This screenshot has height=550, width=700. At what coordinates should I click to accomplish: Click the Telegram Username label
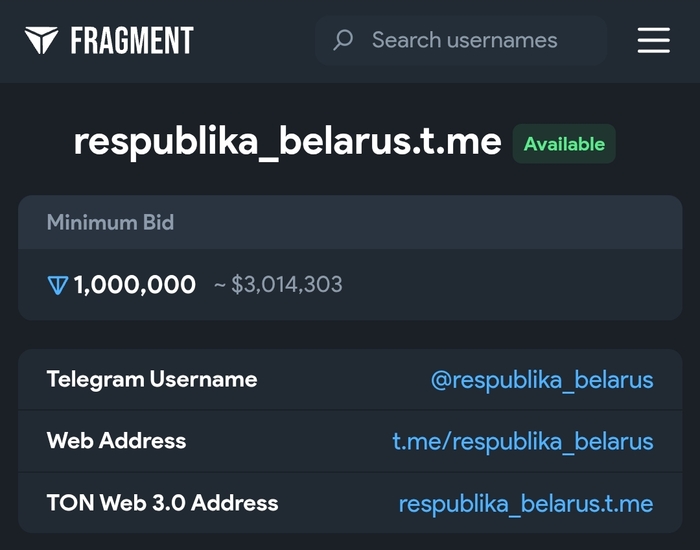pos(152,379)
